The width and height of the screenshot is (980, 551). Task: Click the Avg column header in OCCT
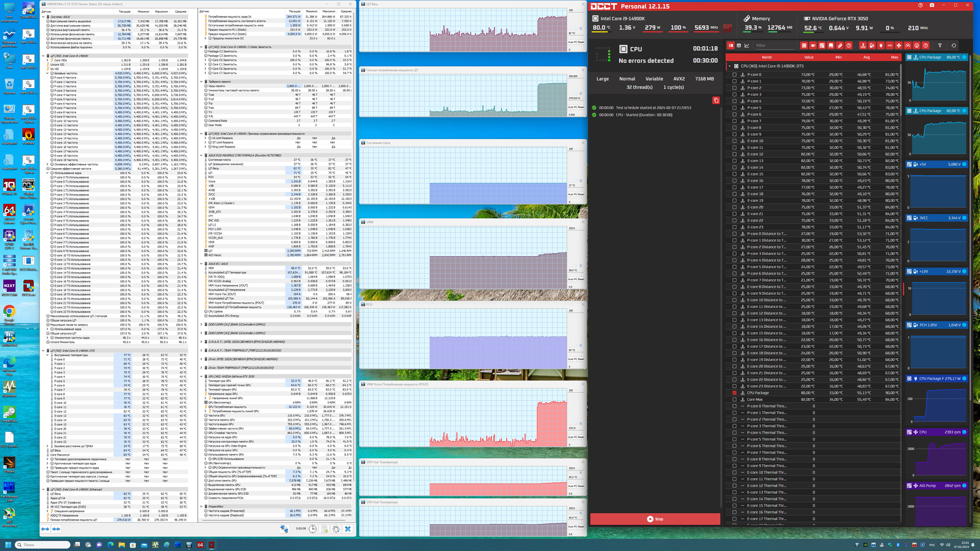[x=866, y=57]
